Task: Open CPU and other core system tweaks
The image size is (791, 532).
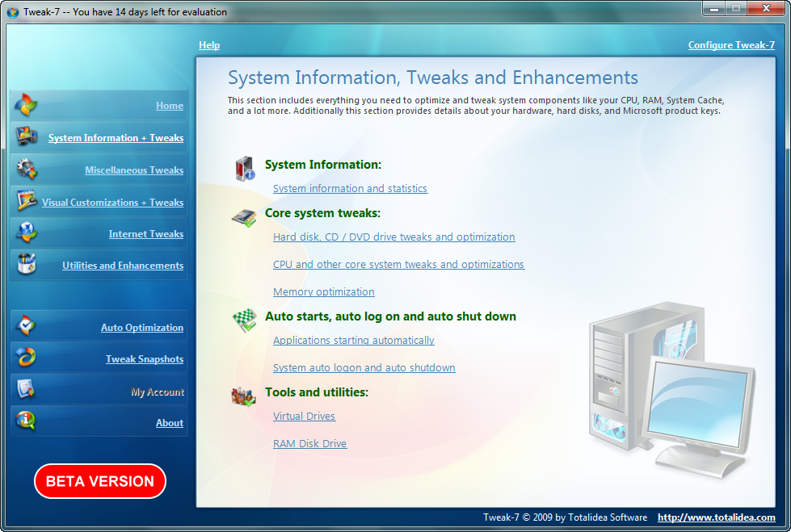Action: (398, 264)
